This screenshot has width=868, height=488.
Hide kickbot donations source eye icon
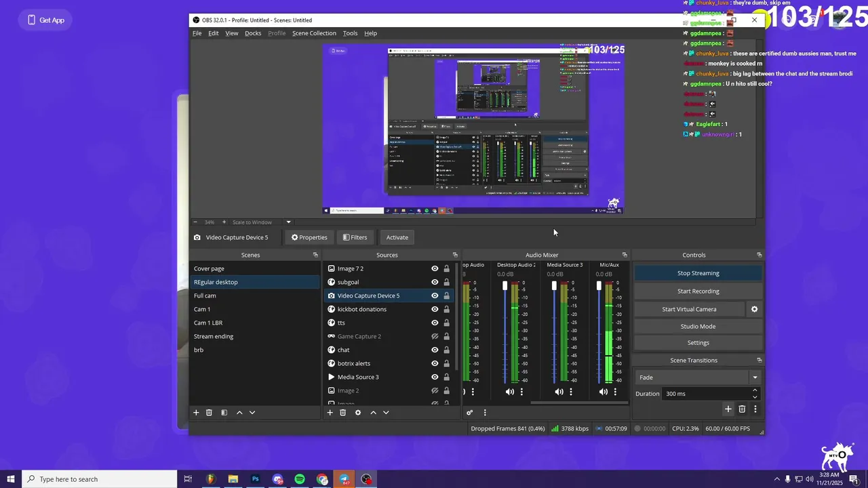tap(435, 309)
